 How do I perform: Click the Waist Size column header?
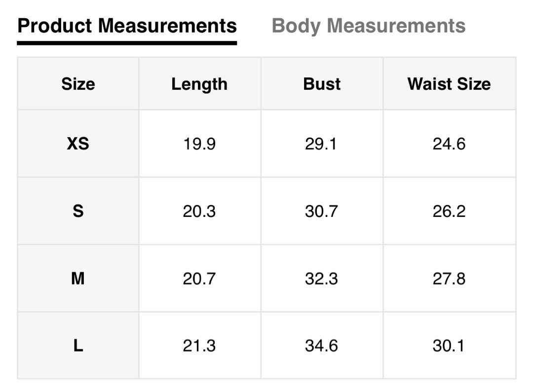coord(449,84)
